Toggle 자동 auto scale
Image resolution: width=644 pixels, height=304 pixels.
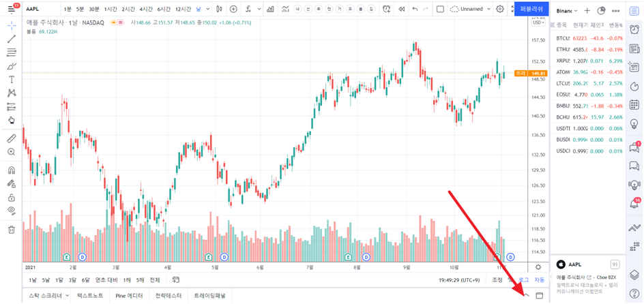pyautogui.click(x=539, y=279)
